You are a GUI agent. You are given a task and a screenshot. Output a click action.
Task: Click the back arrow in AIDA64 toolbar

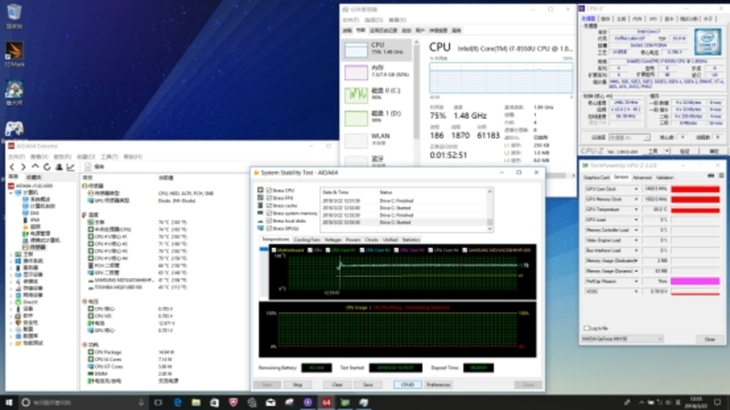(13, 167)
